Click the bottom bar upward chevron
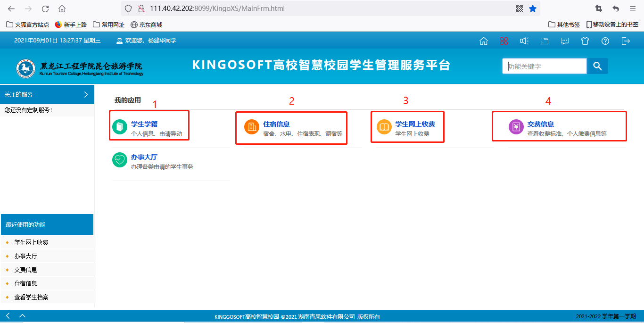The width and height of the screenshot is (644, 323). pyautogui.click(x=22, y=316)
